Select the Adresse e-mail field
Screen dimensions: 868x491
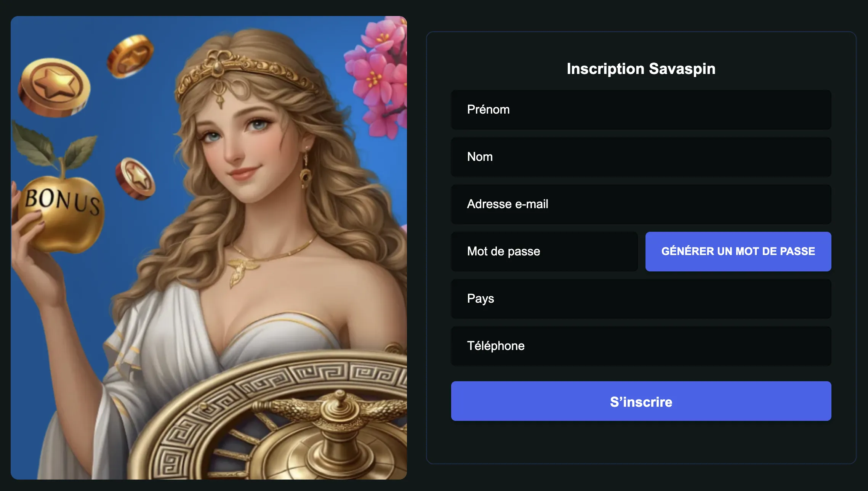pyautogui.click(x=641, y=204)
